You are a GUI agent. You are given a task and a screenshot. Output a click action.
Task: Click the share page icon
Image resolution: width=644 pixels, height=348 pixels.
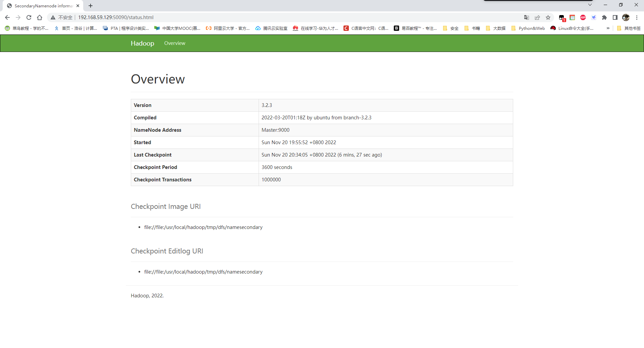click(537, 17)
